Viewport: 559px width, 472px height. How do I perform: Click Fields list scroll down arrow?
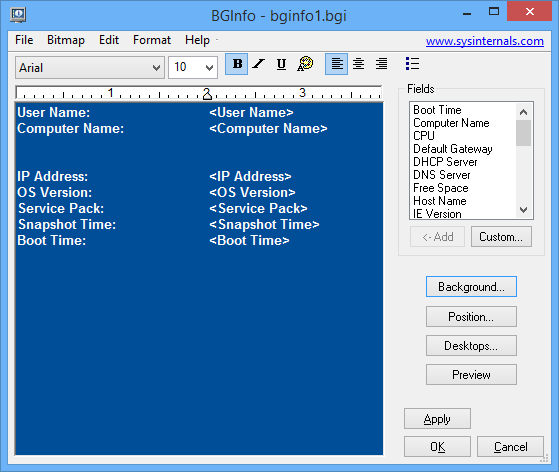coord(523,210)
